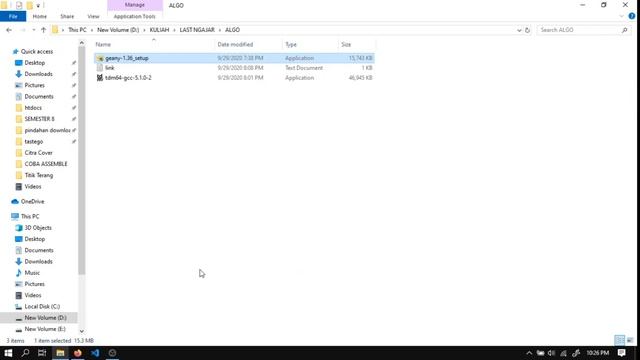Sort files by Date modified column

click(x=235, y=44)
